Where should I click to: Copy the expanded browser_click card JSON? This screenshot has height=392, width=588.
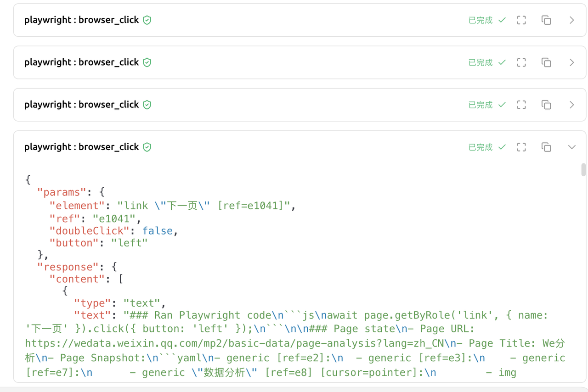point(546,147)
